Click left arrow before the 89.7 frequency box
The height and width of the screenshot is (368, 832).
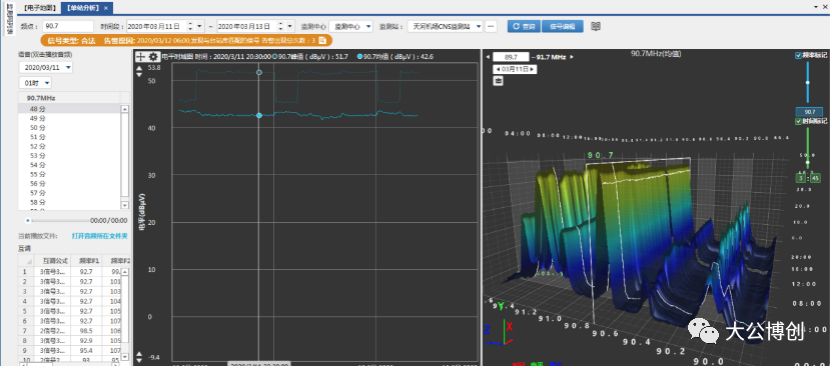488,57
